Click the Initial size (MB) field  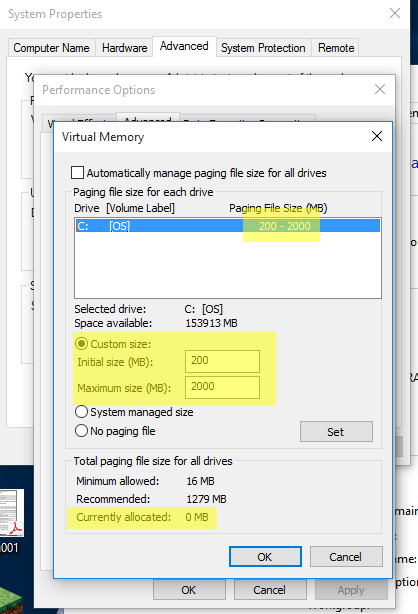point(222,361)
